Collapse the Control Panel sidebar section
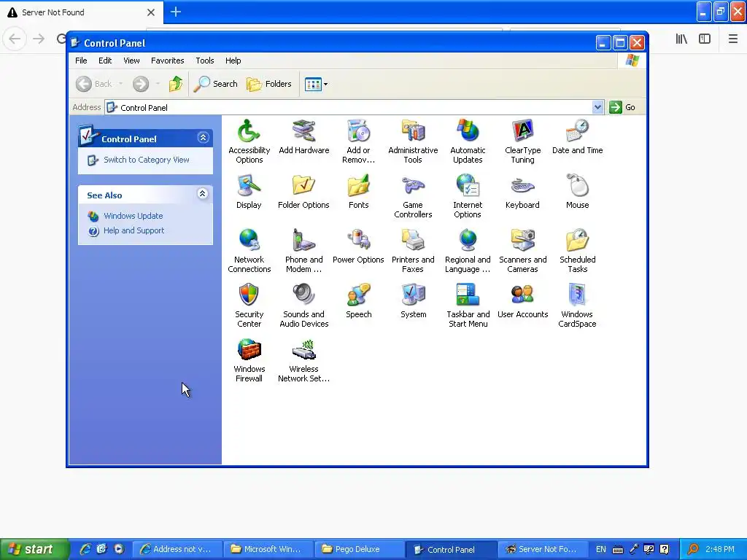Screen dimensions: 747x560 pos(203,138)
